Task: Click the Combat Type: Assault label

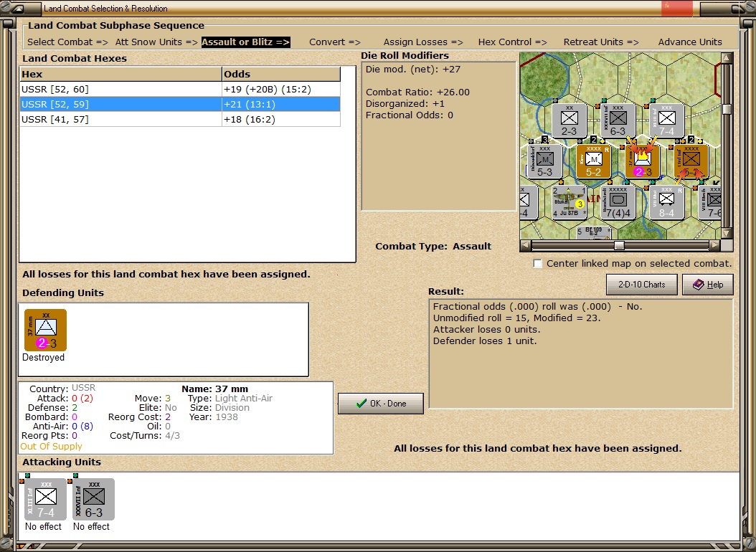Action: tap(433, 246)
